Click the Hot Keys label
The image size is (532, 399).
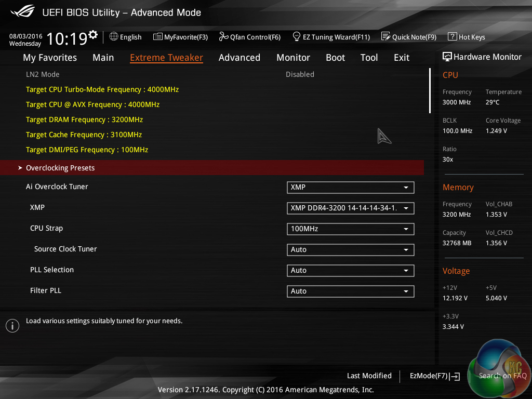472,37
